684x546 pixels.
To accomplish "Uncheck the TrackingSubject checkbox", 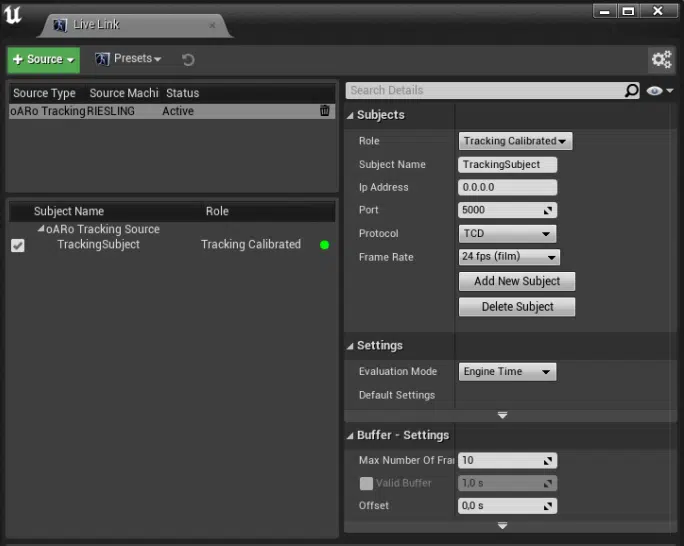I will [x=18, y=245].
